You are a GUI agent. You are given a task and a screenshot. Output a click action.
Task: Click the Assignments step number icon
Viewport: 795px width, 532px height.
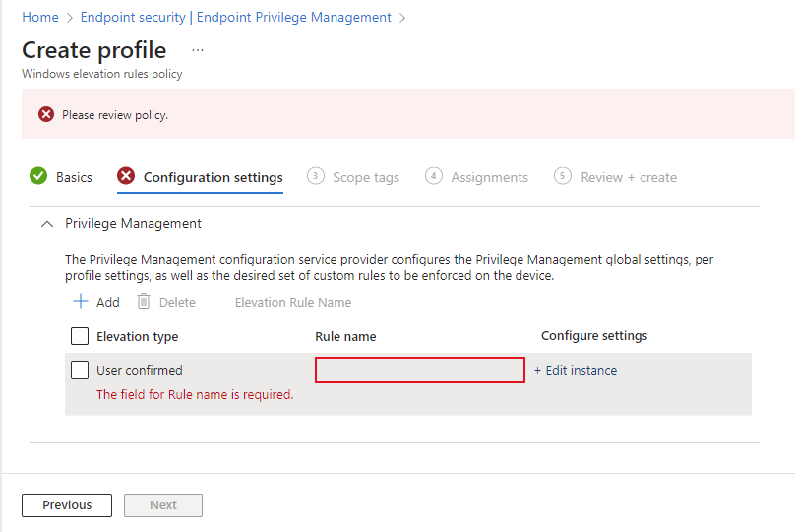434,176
